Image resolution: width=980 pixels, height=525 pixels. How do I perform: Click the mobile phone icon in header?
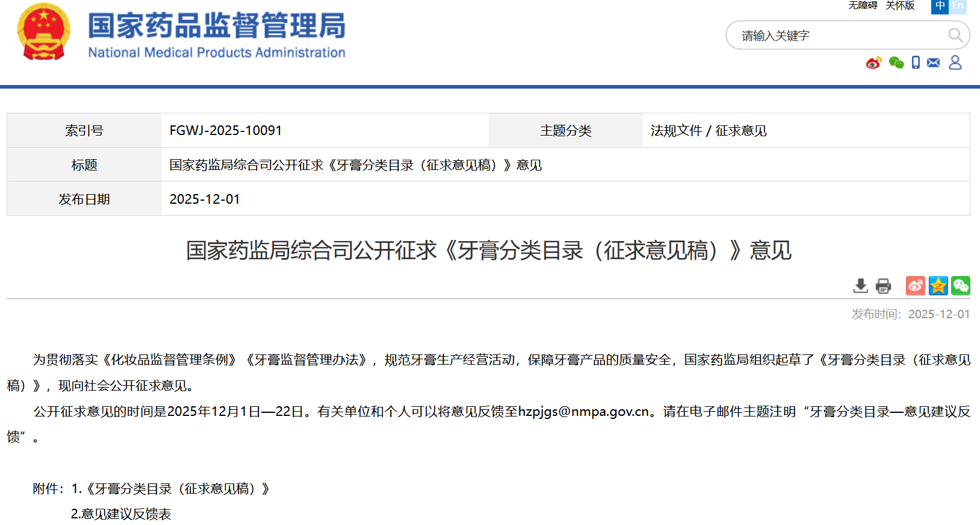(x=916, y=63)
